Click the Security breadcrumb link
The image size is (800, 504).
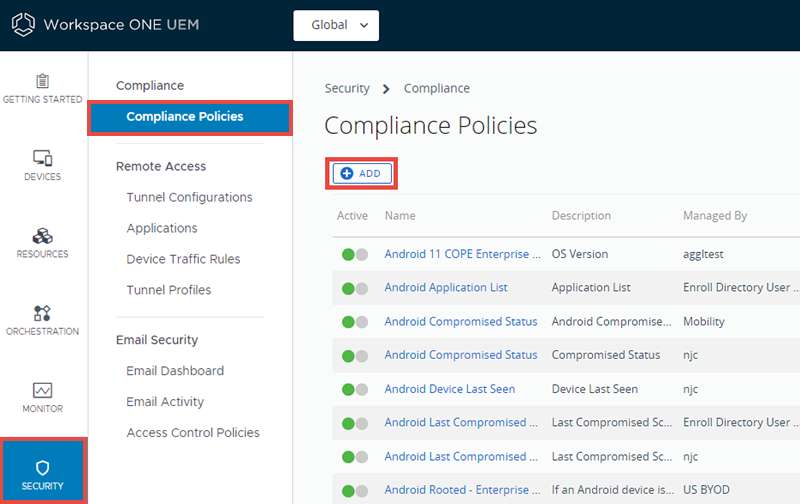coord(347,88)
